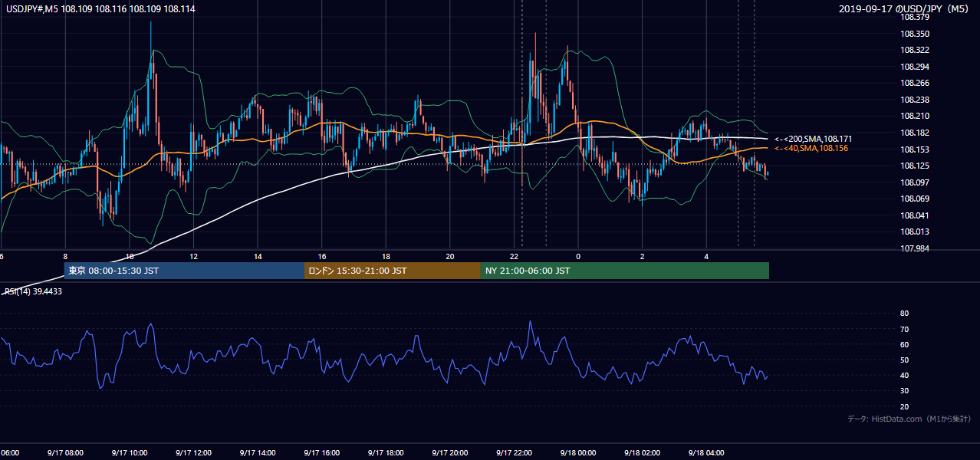Image resolution: width=980 pixels, height=460 pixels.
Task: Click the price axis value 108.210
Action: coord(916,117)
